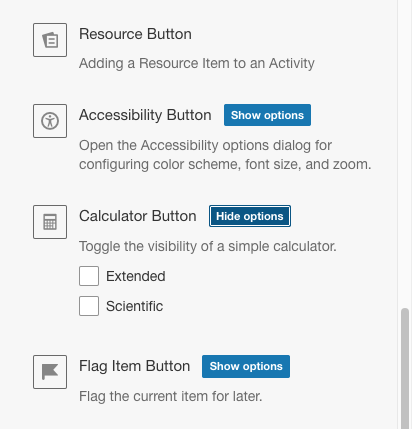Image resolution: width=419 pixels, height=429 pixels.
Task: Click the Calculator Button heading text
Action: click(138, 216)
